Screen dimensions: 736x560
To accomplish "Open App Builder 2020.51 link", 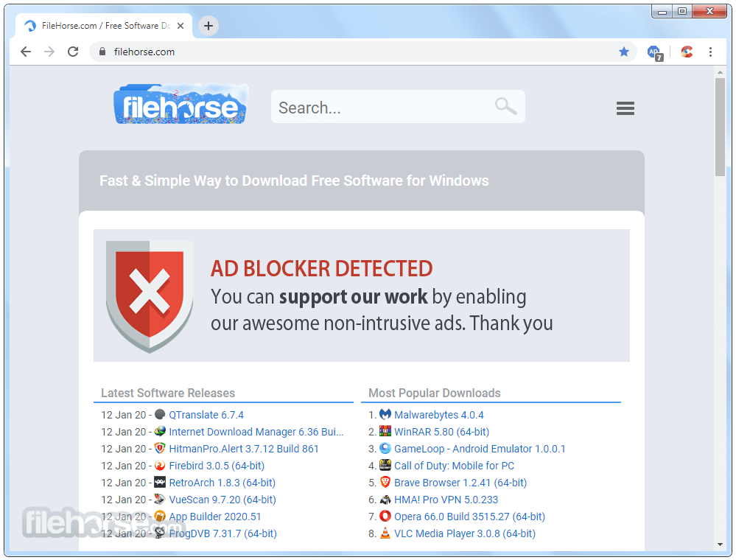I will (215, 517).
